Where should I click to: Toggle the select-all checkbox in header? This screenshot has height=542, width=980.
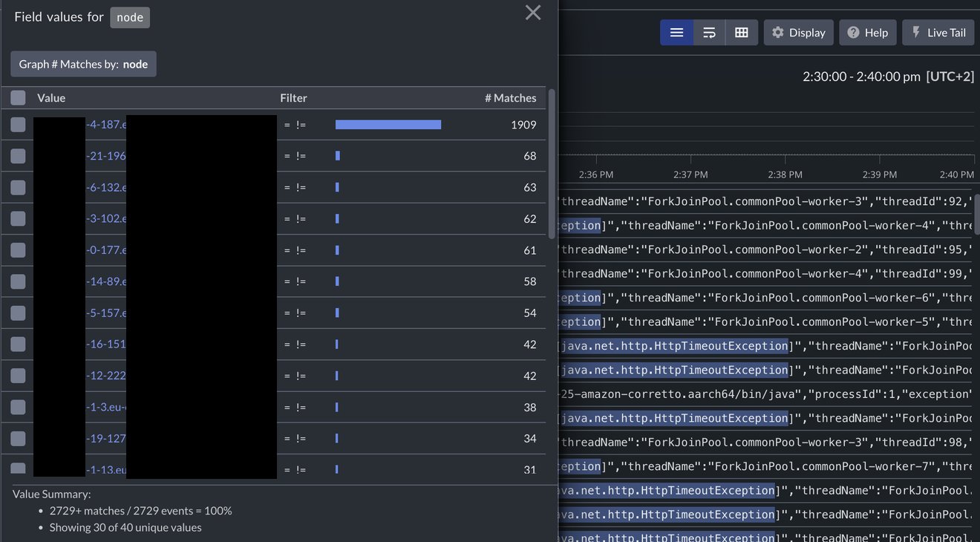tap(18, 98)
